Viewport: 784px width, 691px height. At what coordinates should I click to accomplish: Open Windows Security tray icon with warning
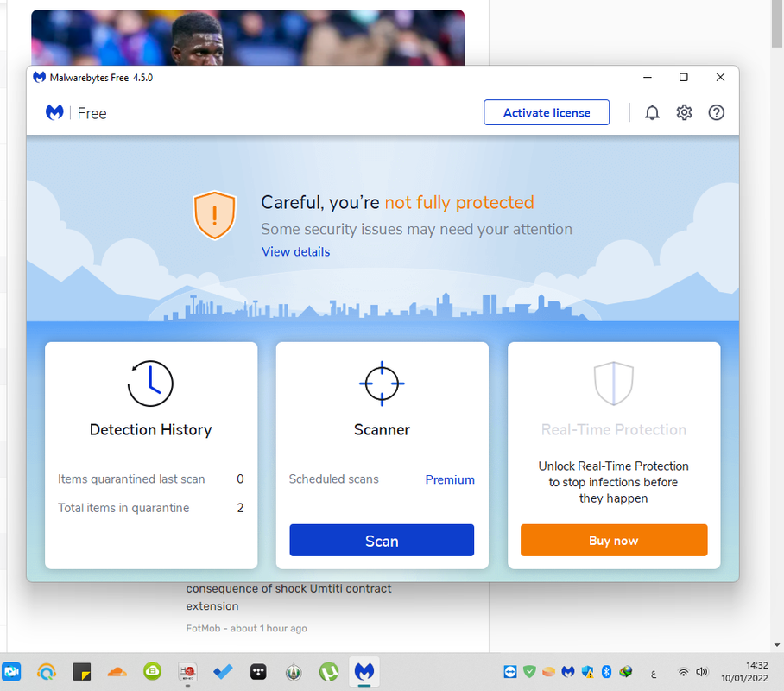click(587, 671)
